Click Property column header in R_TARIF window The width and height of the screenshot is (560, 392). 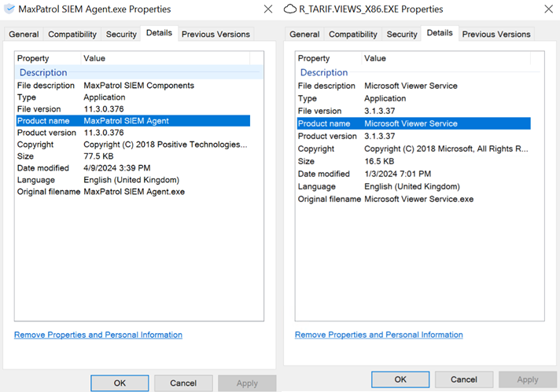point(329,58)
